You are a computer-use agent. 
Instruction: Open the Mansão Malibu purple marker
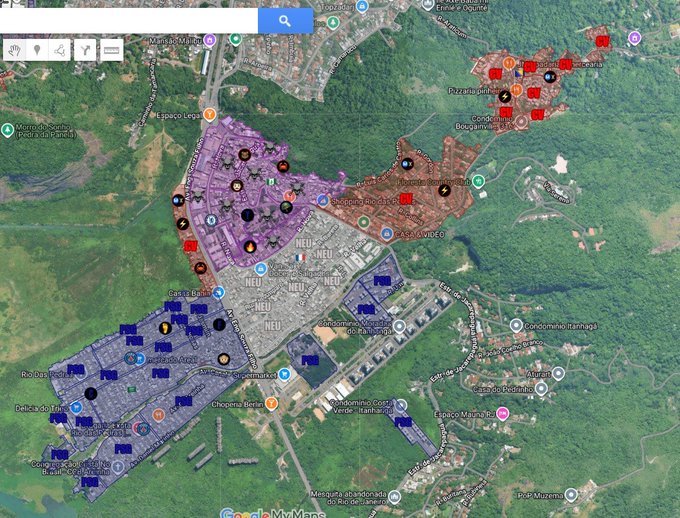[x=210, y=40]
